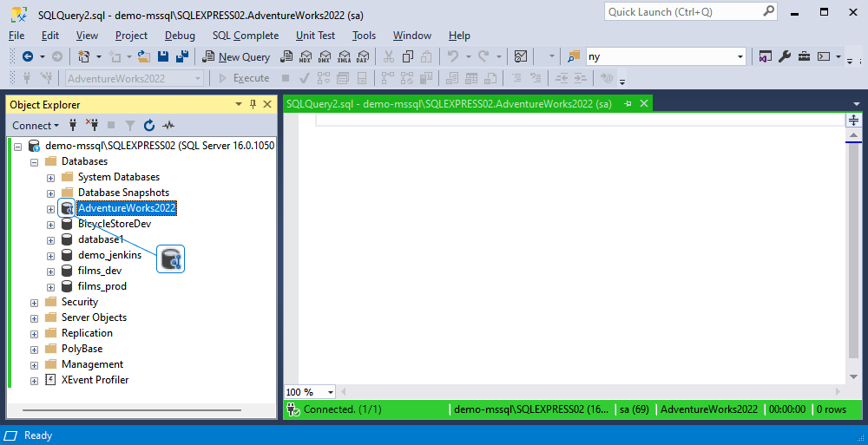Select the films_dev database
Viewport: 868px width, 445px height.
pos(100,271)
